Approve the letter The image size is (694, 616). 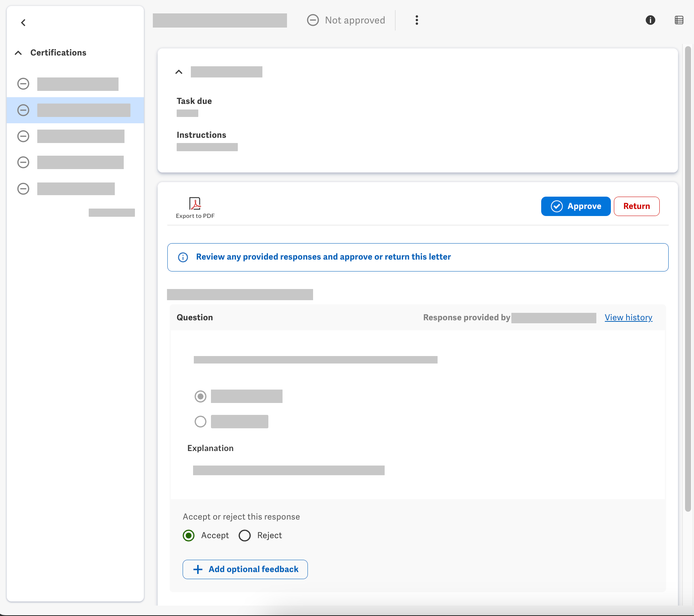(575, 206)
